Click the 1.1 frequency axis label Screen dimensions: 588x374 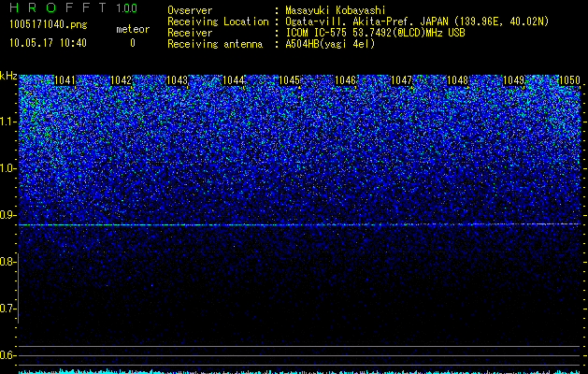(x=8, y=122)
